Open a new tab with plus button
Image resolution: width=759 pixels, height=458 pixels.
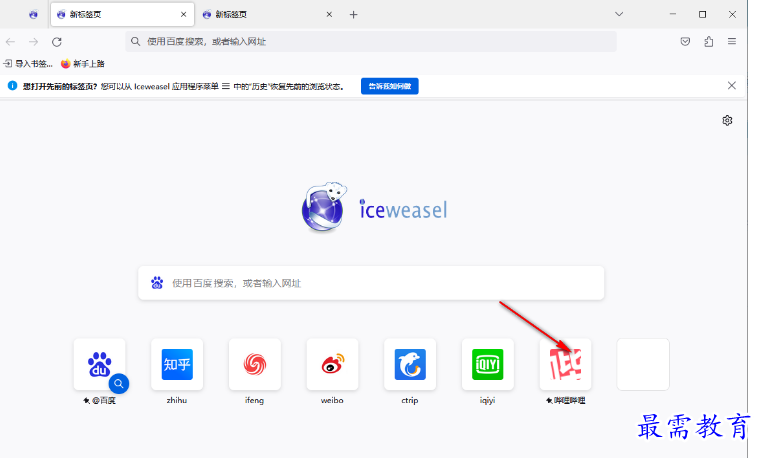[x=353, y=15]
